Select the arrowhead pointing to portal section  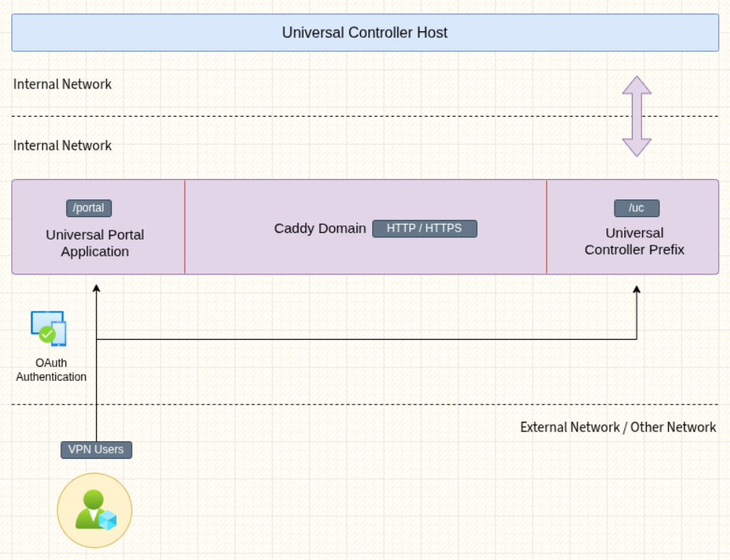click(97, 289)
